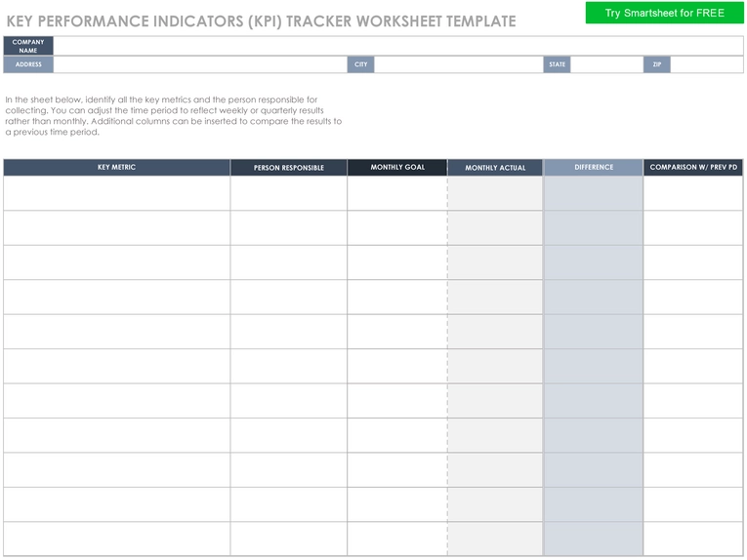The width and height of the screenshot is (747, 560).
Task: Select first row Comparison w/ Prev Pd cell
Action: click(x=693, y=193)
